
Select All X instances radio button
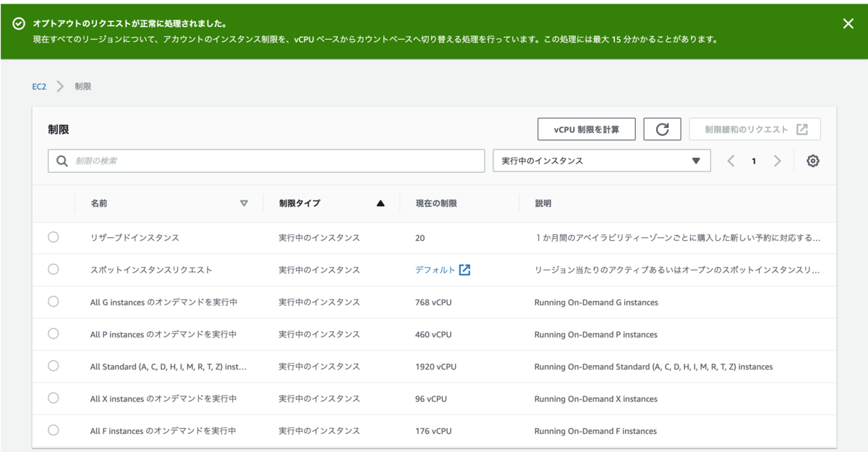click(54, 398)
